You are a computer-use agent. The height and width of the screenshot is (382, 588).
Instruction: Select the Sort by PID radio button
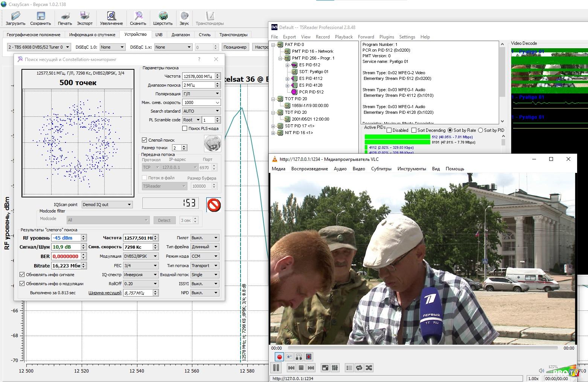coord(480,130)
